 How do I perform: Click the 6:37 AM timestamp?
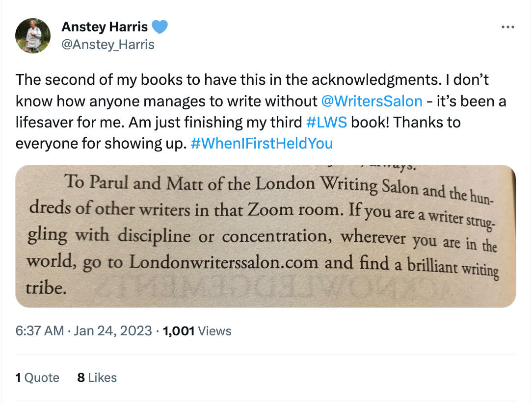point(40,330)
